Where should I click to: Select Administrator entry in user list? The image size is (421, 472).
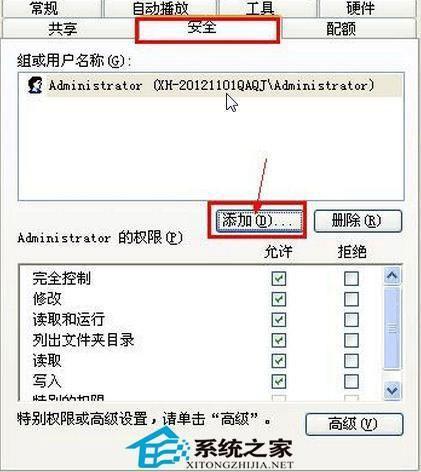pyautogui.click(x=211, y=85)
